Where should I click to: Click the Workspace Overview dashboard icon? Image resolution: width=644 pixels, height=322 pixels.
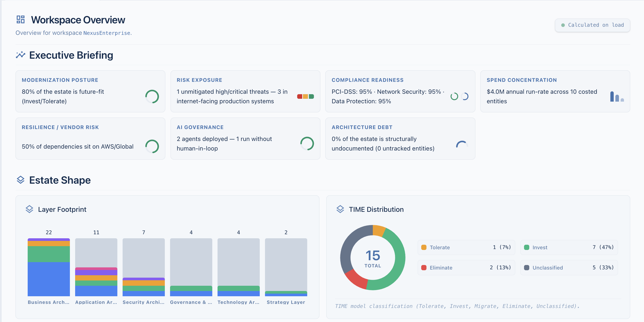[x=21, y=20]
